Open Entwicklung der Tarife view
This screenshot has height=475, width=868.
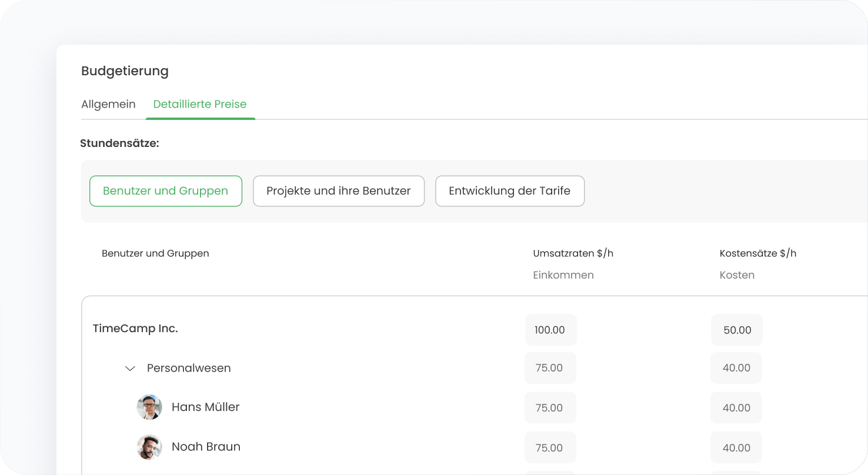(509, 191)
